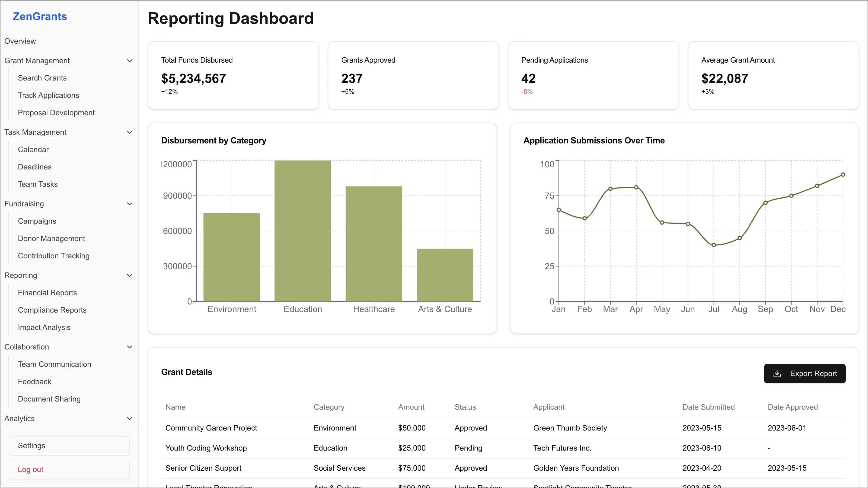Select the Jul data point on line chart
This screenshot has height=488, width=868.
click(714, 245)
